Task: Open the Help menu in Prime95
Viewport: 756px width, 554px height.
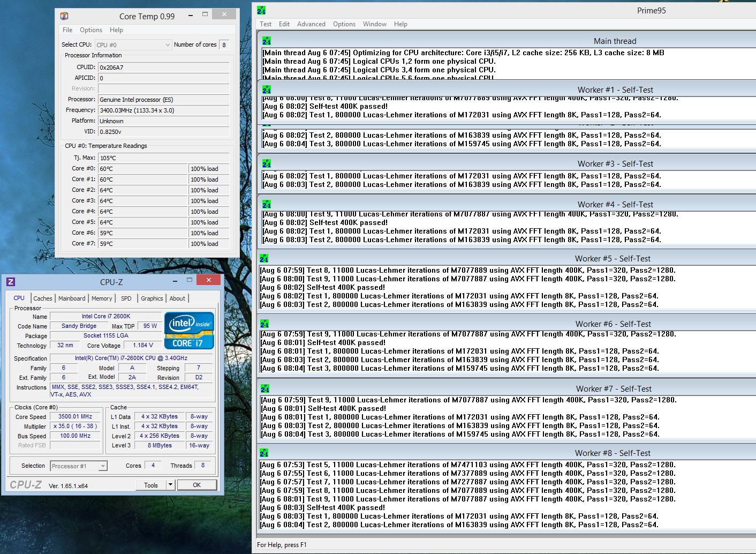Action: pos(400,24)
